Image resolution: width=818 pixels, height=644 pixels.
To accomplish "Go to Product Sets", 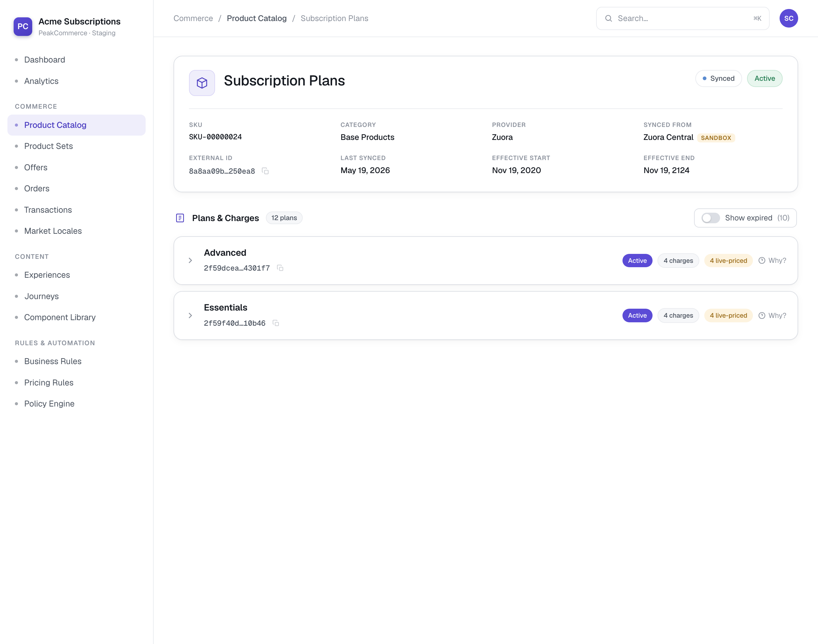I will click(77, 146).
